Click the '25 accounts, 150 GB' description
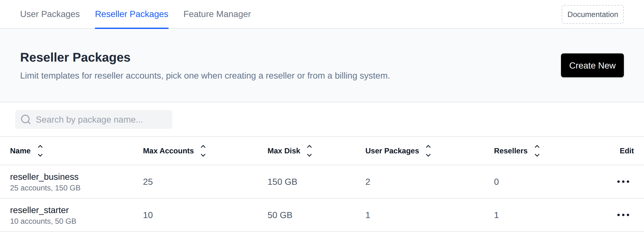The width and height of the screenshot is (644, 252). (x=45, y=188)
